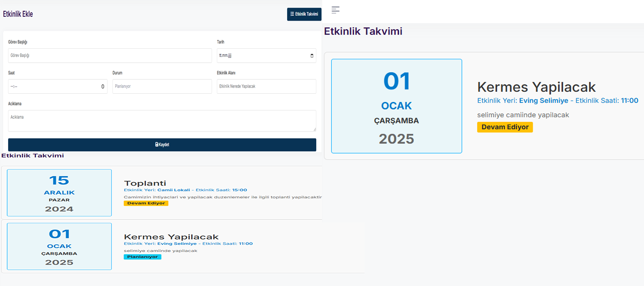This screenshot has width=644, height=286.
Task: Open the calendar picker icon in Tarih field
Action: 312,55
